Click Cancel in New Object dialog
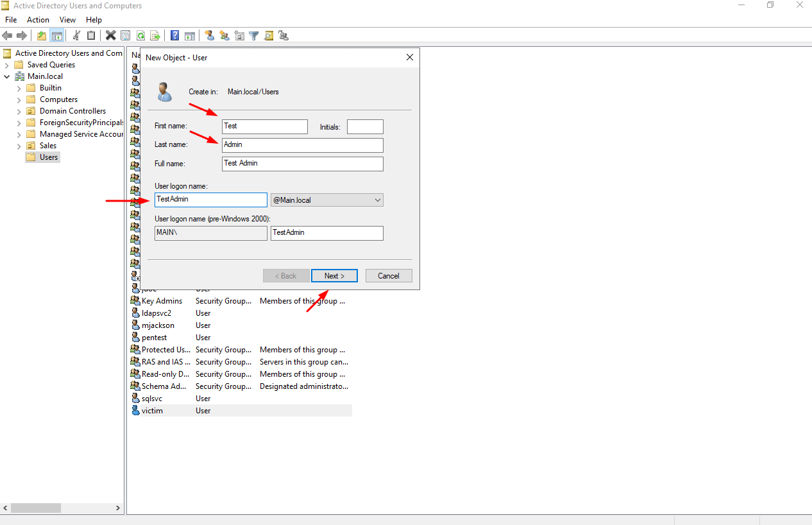 [x=388, y=276]
